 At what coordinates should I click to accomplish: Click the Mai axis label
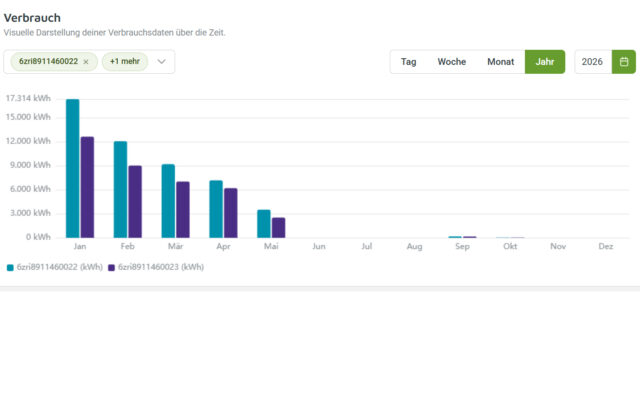coord(271,246)
